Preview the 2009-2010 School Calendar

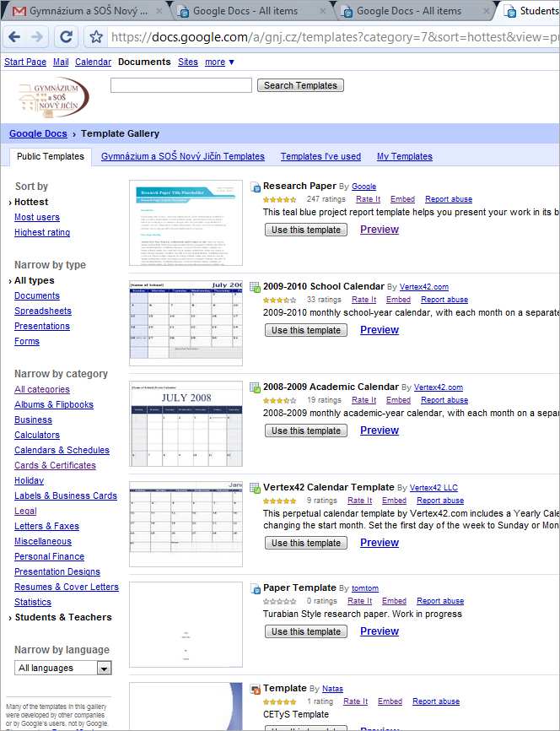pos(380,329)
